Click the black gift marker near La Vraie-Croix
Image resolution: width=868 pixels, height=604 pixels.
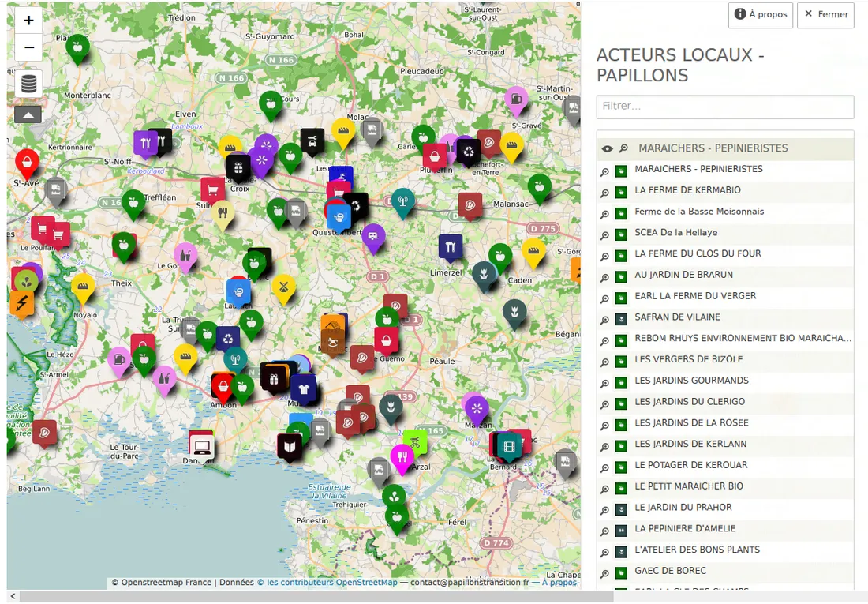[x=238, y=166]
